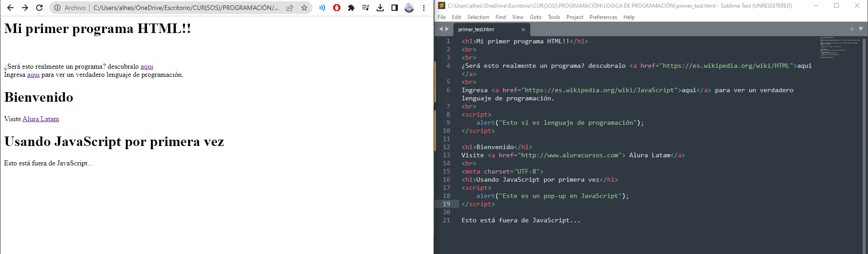Open the red stop-hand adblock extension
The width and height of the screenshot is (868, 254).
click(x=337, y=8)
